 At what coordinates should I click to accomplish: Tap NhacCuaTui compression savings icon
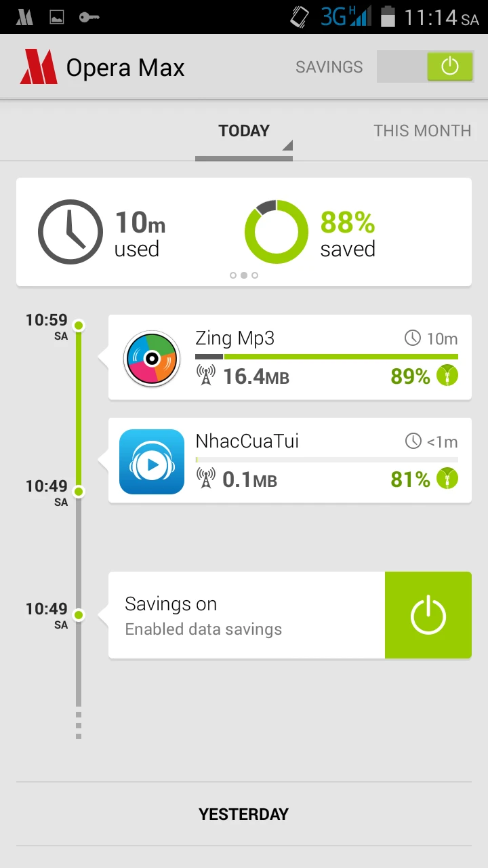point(447,479)
